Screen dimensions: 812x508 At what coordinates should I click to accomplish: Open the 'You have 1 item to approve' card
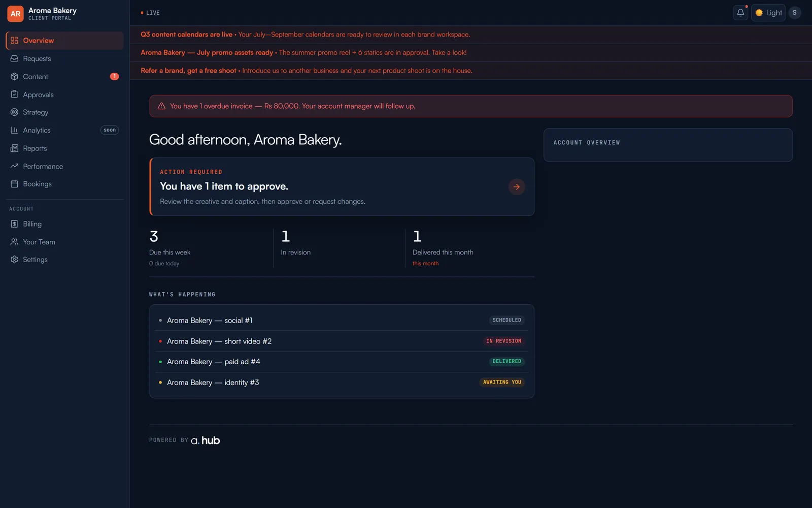click(x=342, y=187)
